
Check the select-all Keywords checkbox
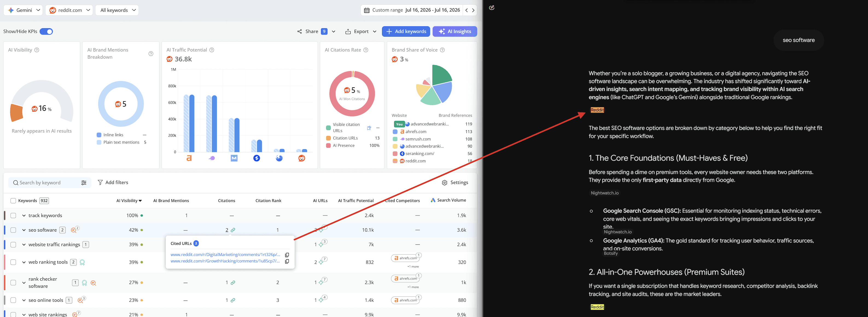(x=13, y=201)
